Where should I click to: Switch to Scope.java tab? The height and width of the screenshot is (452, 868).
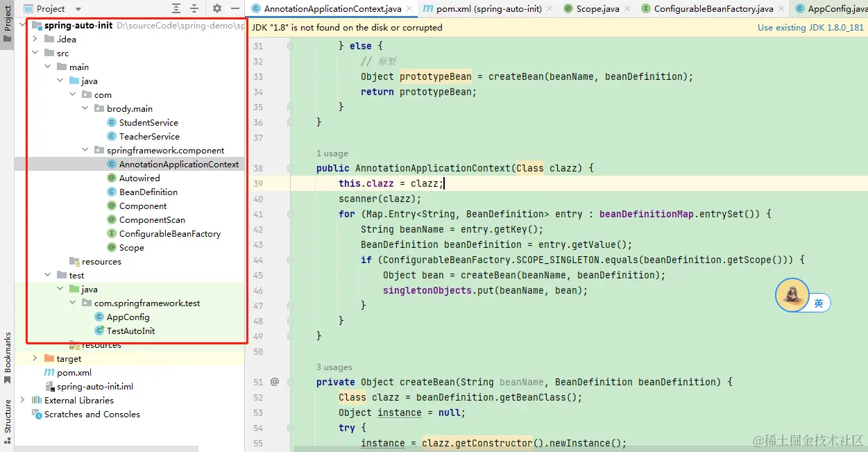pyautogui.click(x=598, y=9)
